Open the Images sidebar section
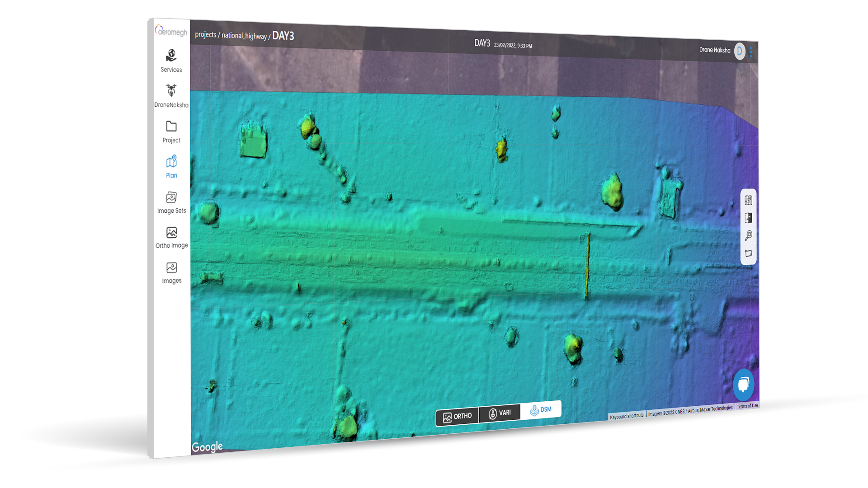The image size is (868, 488). tap(171, 272)
